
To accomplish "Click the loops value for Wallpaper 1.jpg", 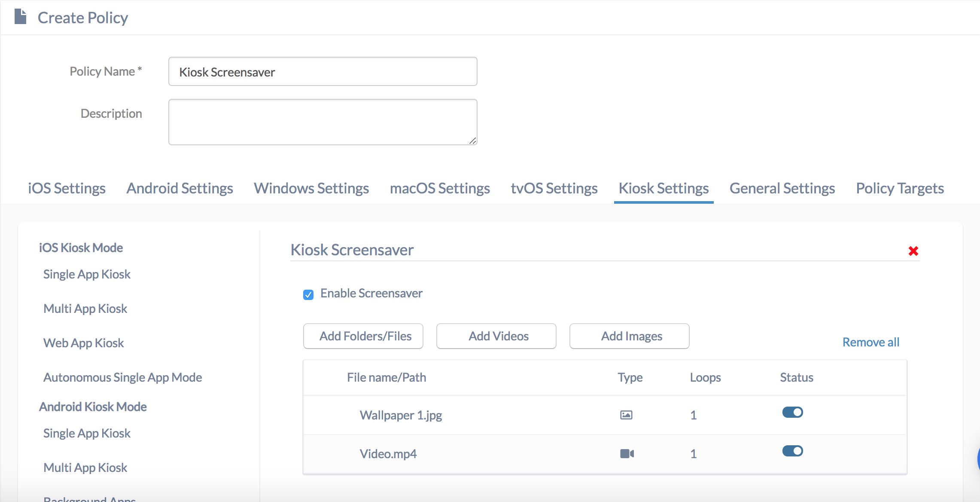I will click(693, 415).
